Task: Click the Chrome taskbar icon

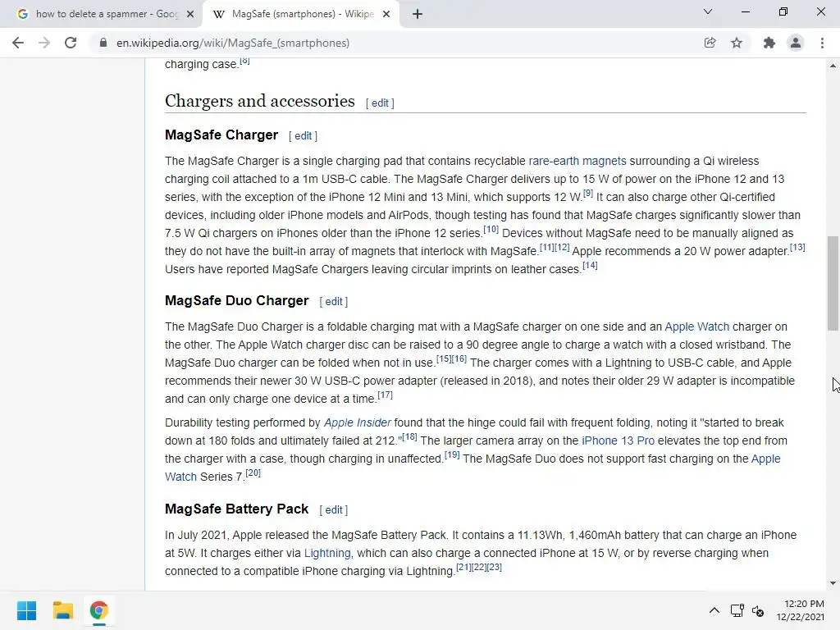Action: click(98, 610)
